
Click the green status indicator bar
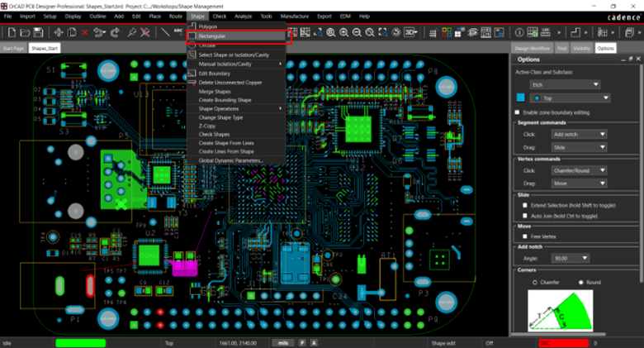pyautogui.click(x=81, y=343)
